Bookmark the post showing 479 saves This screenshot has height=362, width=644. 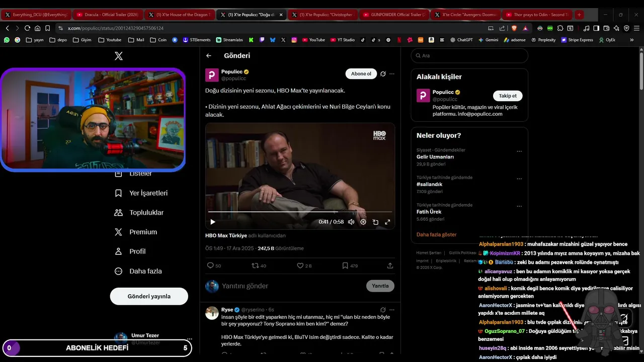point(350,265)
